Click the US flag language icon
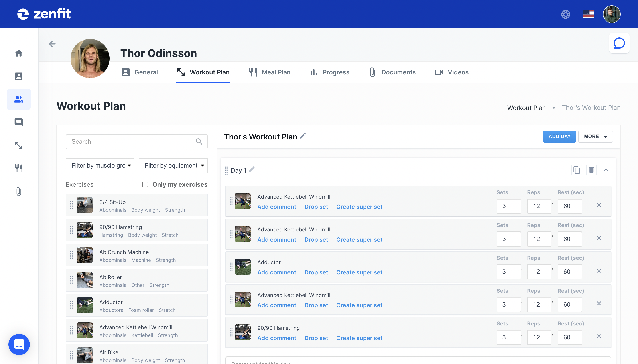This screenshot has width=638, height=364. 589,14
